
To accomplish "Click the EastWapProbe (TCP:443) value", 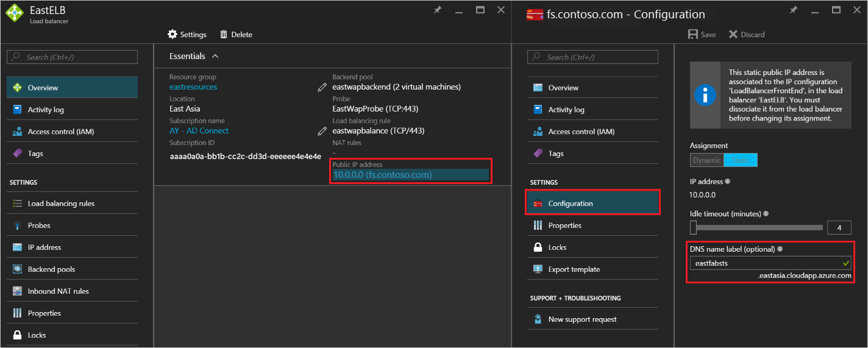I will coord(375,109).
